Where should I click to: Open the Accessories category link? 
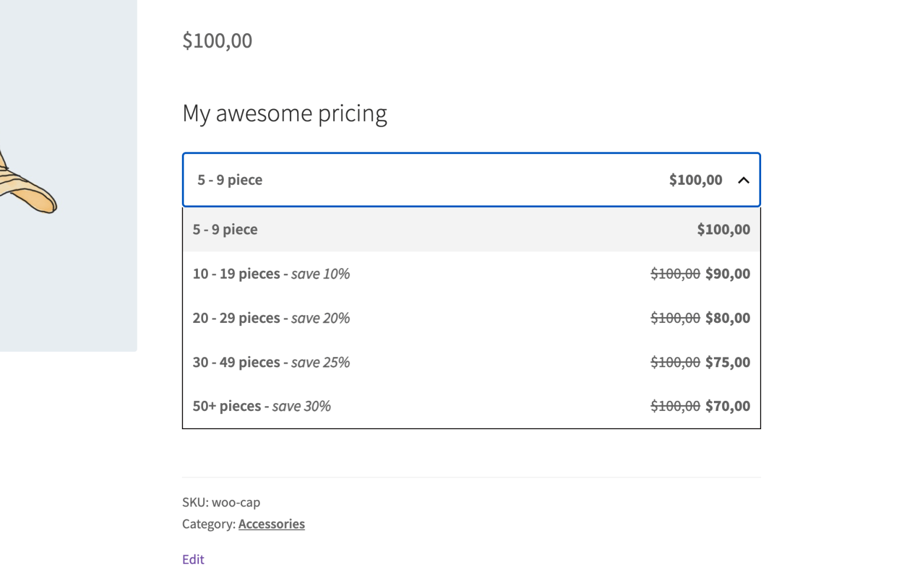coord(272,524)
